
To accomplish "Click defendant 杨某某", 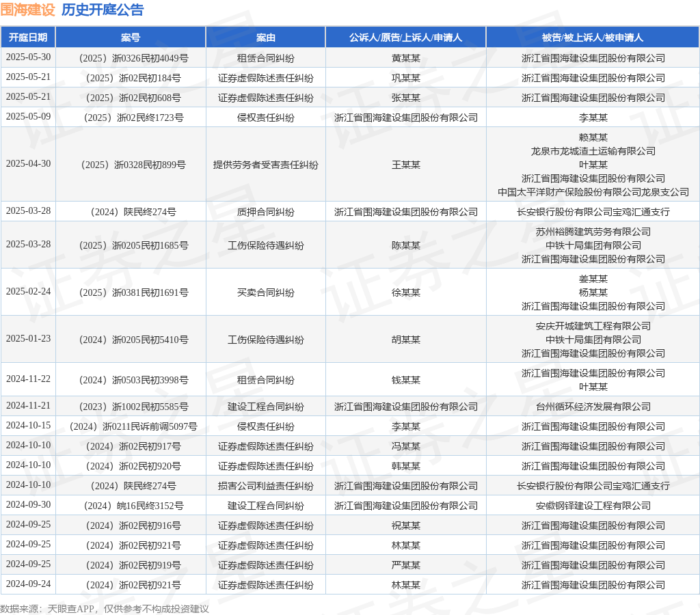I will [593, 292].
